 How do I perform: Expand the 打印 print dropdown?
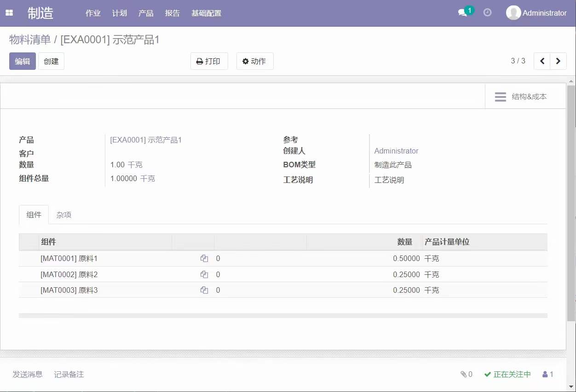(x=209, y=61)
